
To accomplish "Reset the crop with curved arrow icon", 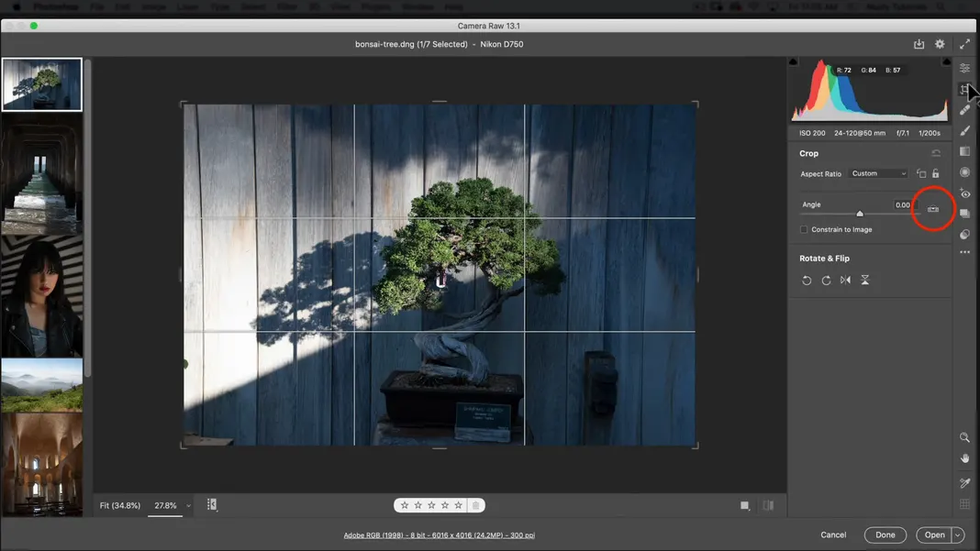I will (936, 153).
